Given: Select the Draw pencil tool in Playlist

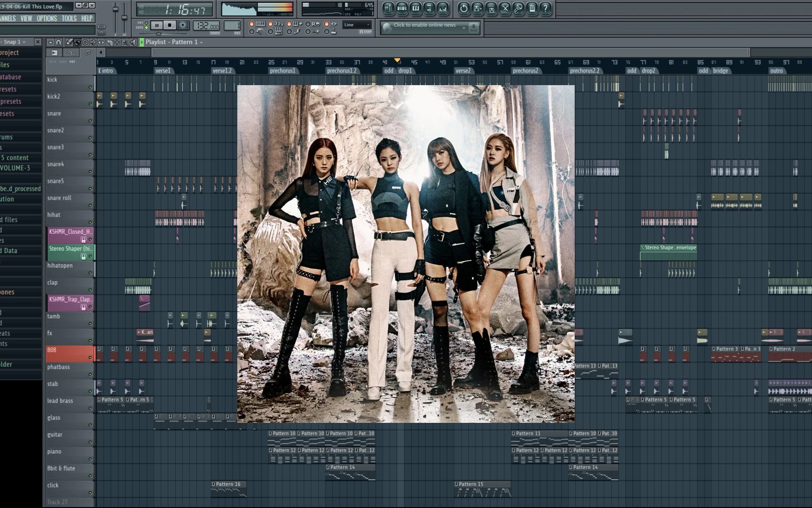Looking at the screenshot, I should (x=69, y=42).
